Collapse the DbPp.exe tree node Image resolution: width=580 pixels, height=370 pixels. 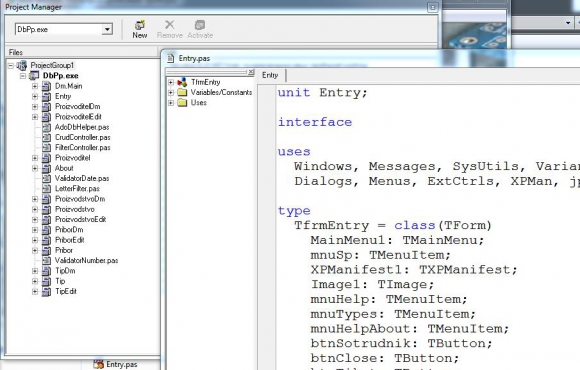click(23, 76)
